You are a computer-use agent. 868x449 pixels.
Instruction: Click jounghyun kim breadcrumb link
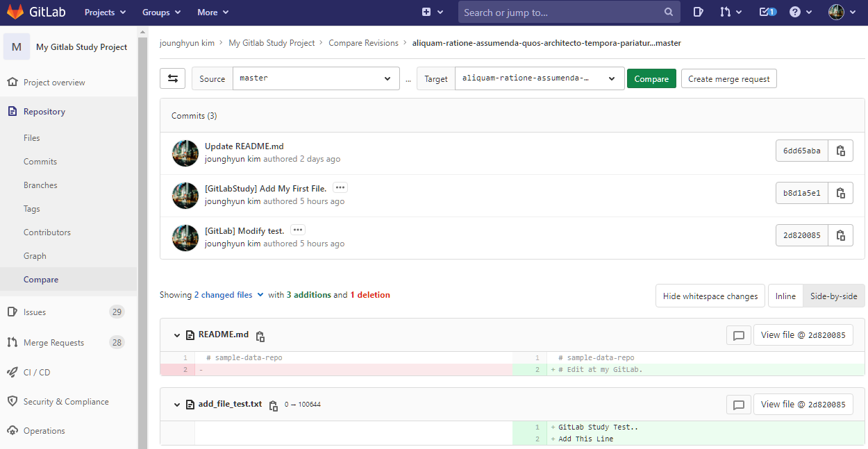tap(187, 42)
